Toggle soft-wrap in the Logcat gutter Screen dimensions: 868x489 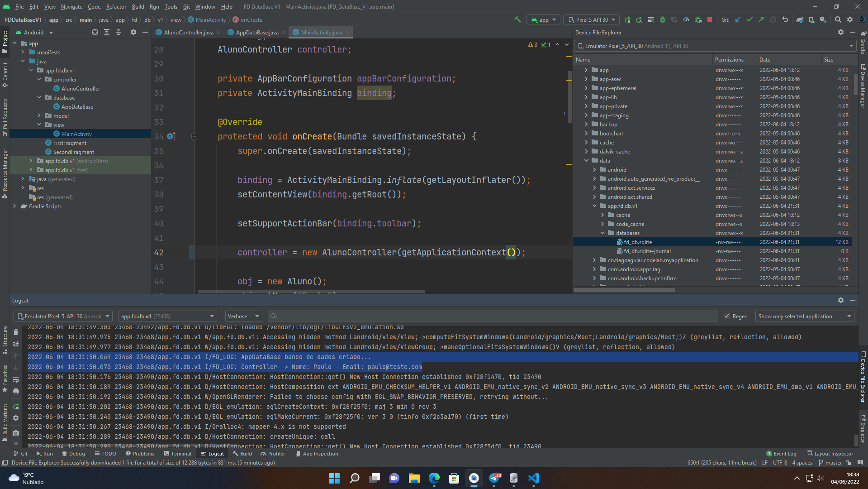tap(16, 380)
